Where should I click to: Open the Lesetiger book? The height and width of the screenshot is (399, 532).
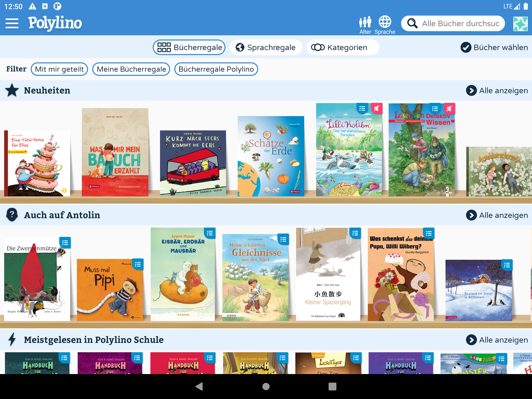[328, 363]
